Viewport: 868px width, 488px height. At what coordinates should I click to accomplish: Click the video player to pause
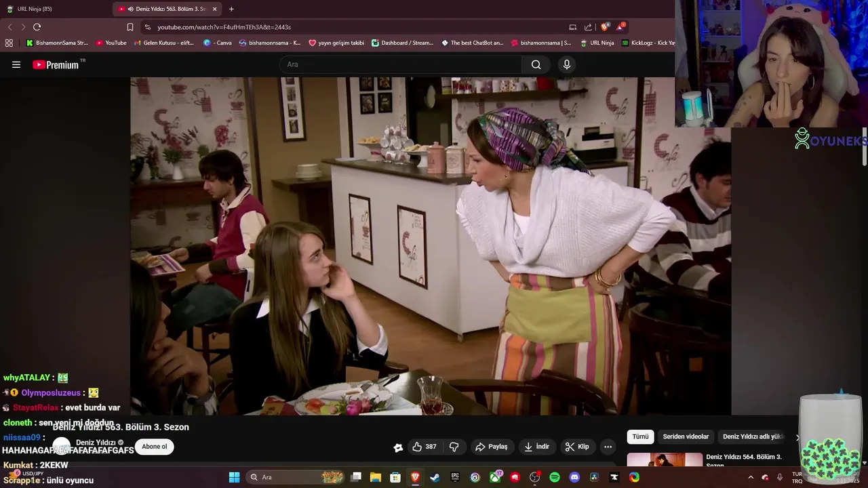coord(431,245)
